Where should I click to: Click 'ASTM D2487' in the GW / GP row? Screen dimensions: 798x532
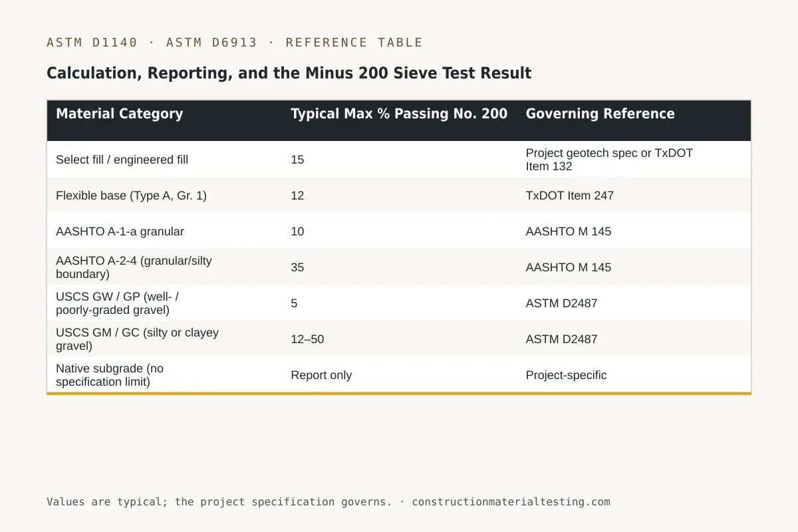561,303
